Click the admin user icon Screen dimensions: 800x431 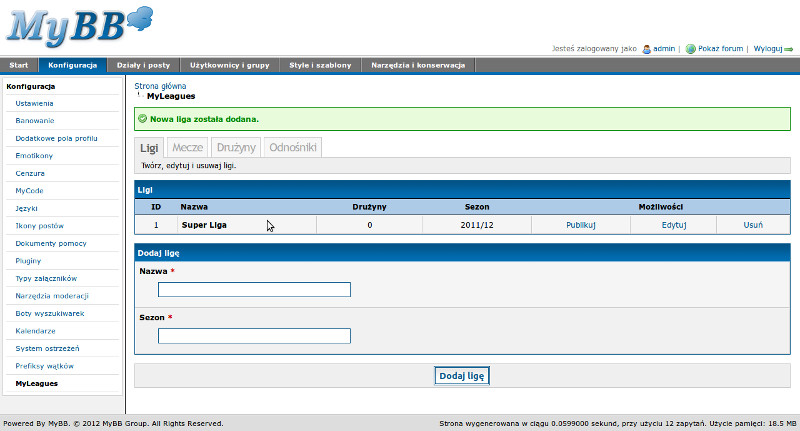click(x=647, y=48)
